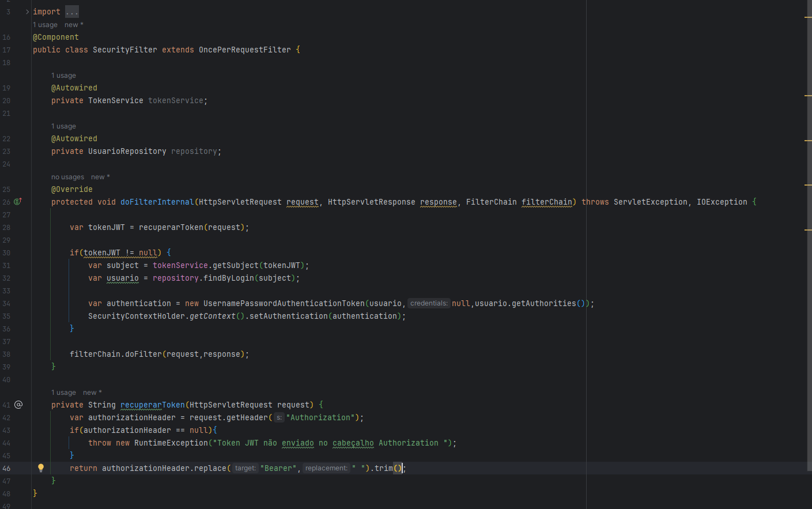This screenshot has width=812, height=509.
Task: Click 'HttpServletResponse' parameter type on line 26
Action: (372, 202)
